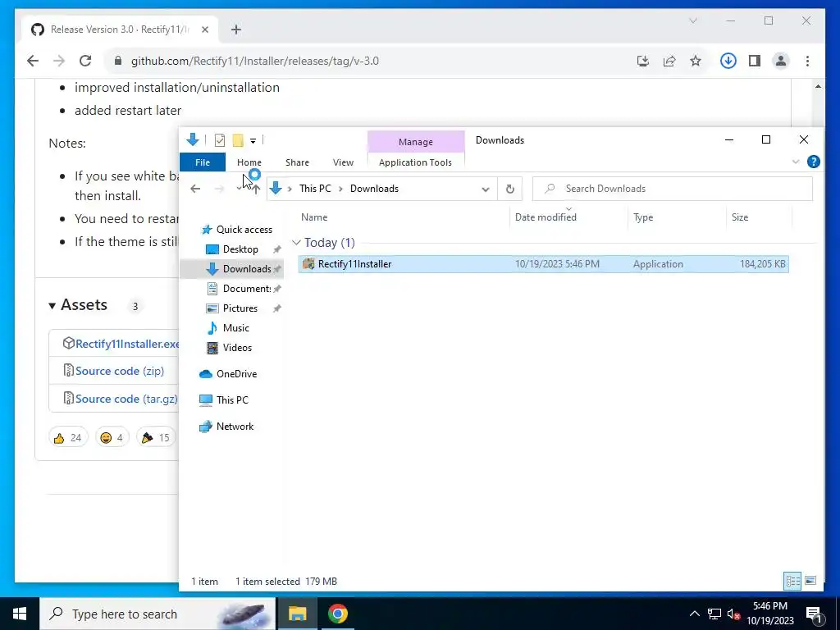Go up one folder level in Explorer
Image resolution: width=840 pixels, height=630 pixels.
point(256,189)
